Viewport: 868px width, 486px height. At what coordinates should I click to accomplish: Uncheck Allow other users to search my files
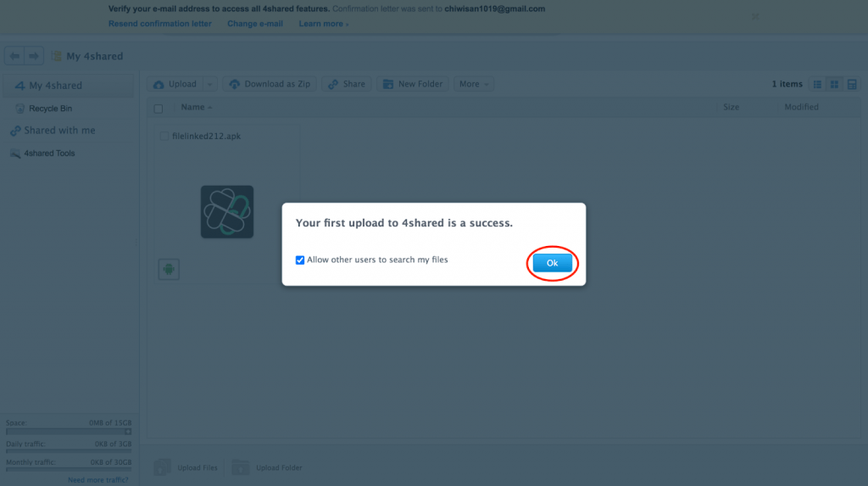point(300,260)
